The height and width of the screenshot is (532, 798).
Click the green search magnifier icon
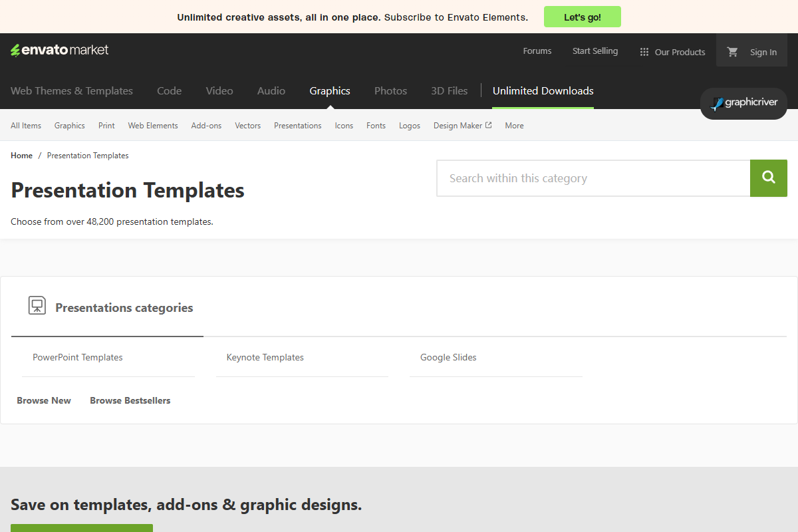point(768,178)
